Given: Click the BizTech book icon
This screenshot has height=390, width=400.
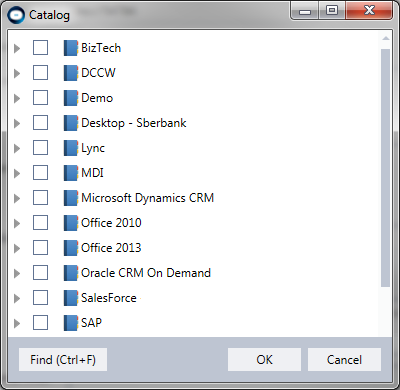Looking at the screenshot, I should (71, 48).
